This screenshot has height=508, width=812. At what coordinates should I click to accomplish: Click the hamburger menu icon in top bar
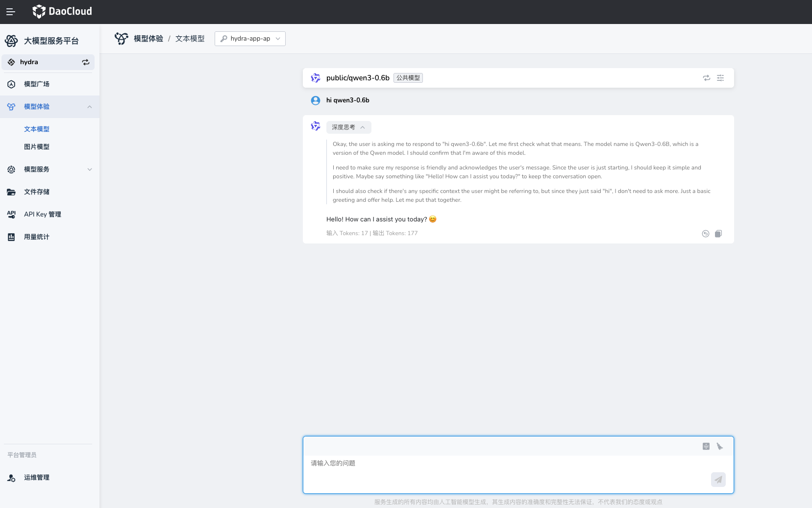coord(10,12)
